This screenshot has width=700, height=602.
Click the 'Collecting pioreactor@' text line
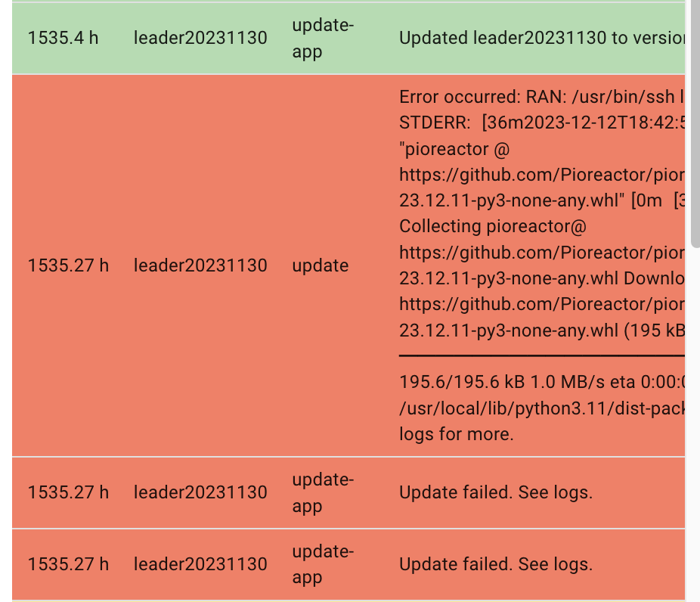pos(493,226)
